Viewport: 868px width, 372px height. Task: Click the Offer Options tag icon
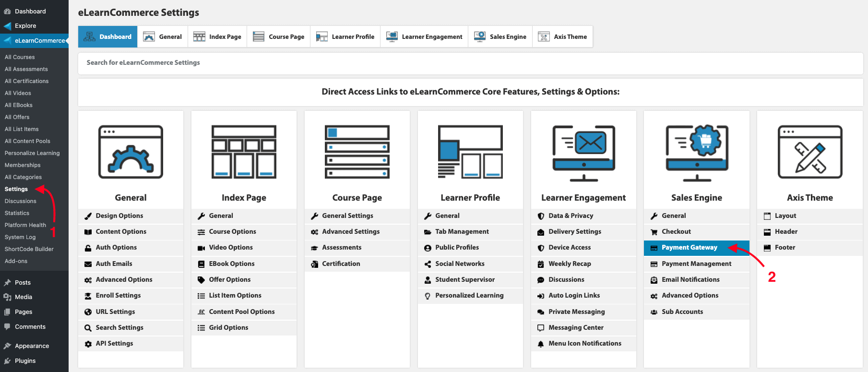click(202, 280)
